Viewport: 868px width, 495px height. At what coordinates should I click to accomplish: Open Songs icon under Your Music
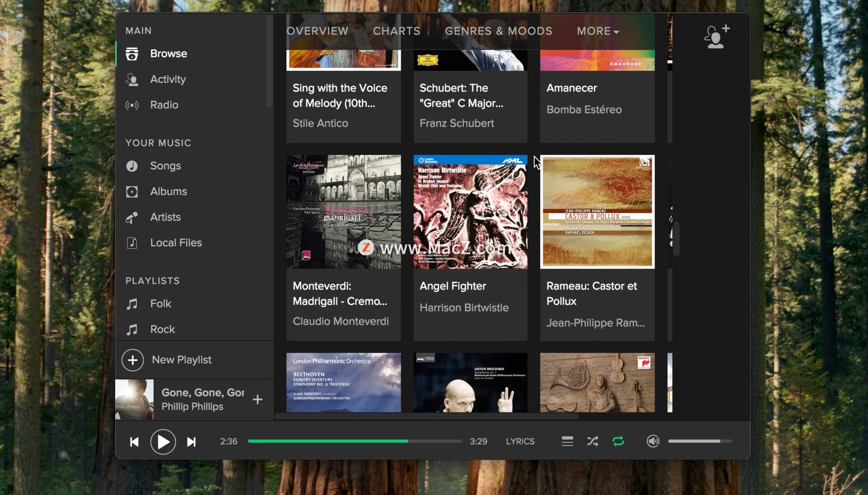[x=132, y=166]
